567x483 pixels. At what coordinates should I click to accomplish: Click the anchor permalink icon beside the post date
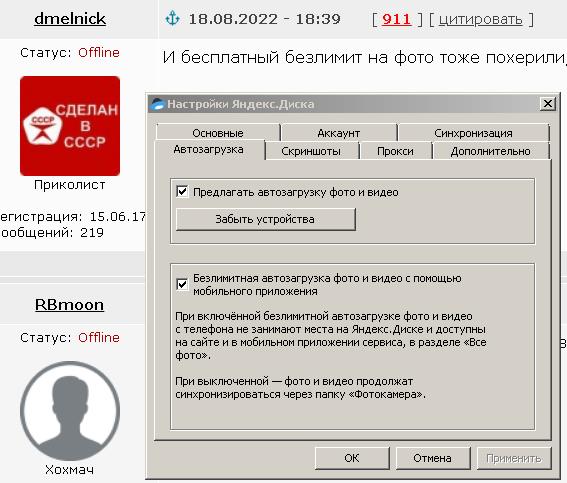pos(172,18)
